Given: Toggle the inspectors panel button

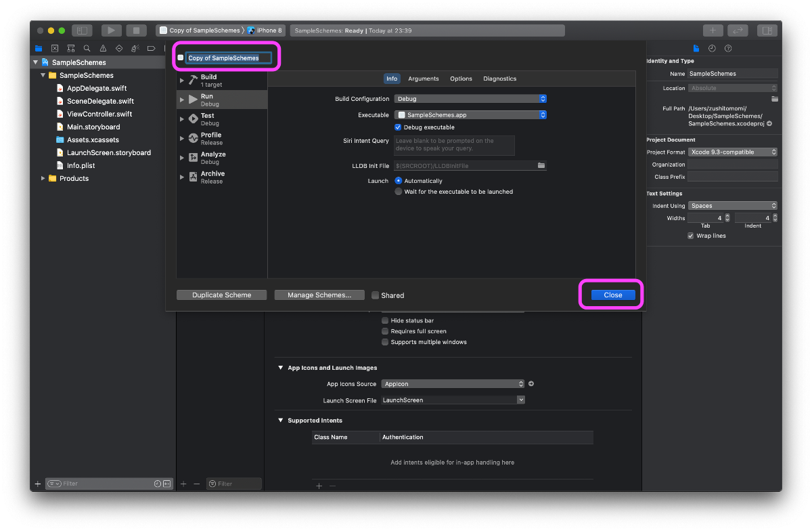Looking at the screenshot, I should pyautogui.click(x=767, y=30).
